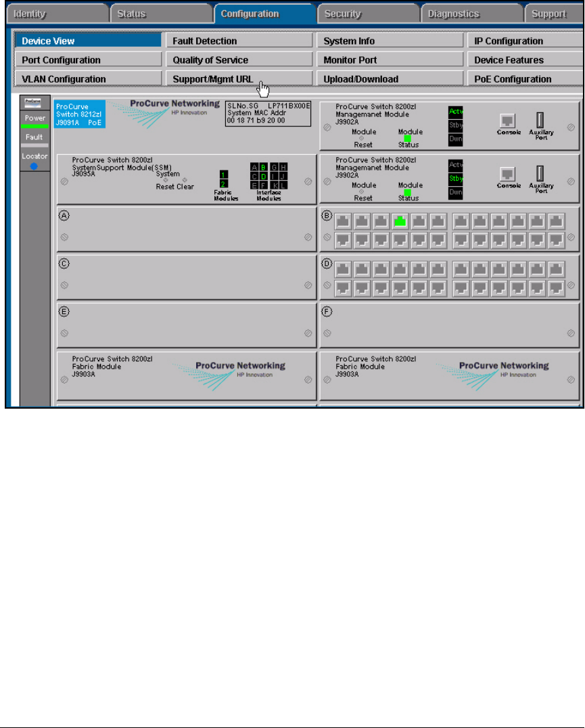Open Support/Mgmt URL page

239,79
